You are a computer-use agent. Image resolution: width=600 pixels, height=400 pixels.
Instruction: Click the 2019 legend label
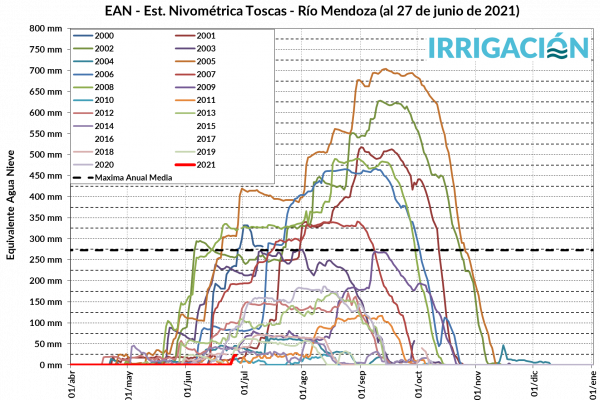(206, 151)
